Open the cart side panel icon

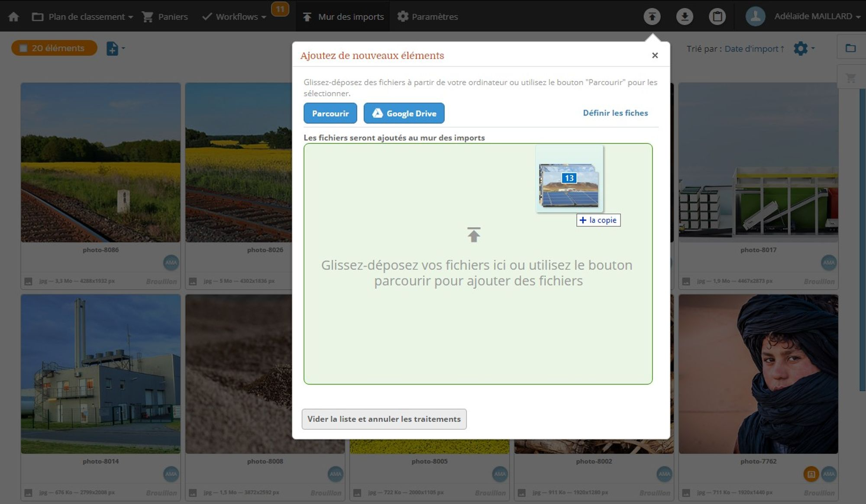pos(851,78)
